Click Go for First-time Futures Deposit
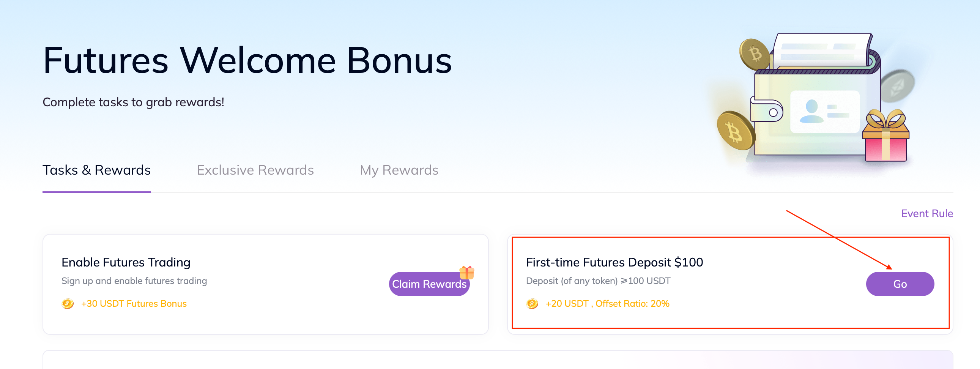This screenshot has width=980, height=369. click(x=900, y=284)
